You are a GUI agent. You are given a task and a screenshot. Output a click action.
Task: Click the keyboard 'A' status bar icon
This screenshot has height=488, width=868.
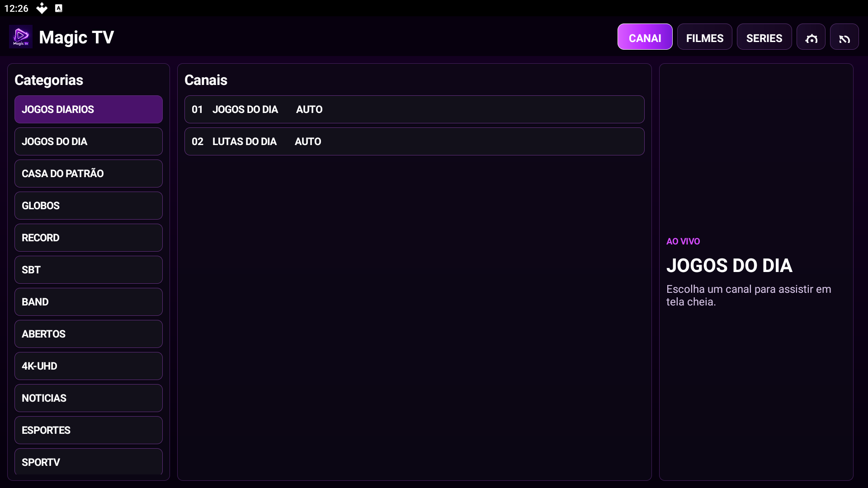[x=59, y=8]
